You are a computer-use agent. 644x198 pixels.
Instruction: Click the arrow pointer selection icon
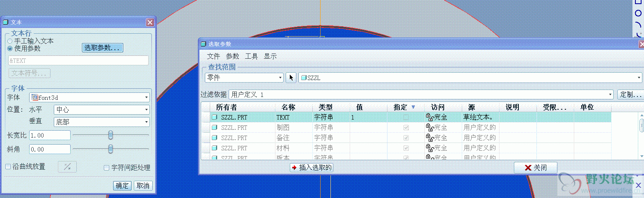click(x=291, y=78)
